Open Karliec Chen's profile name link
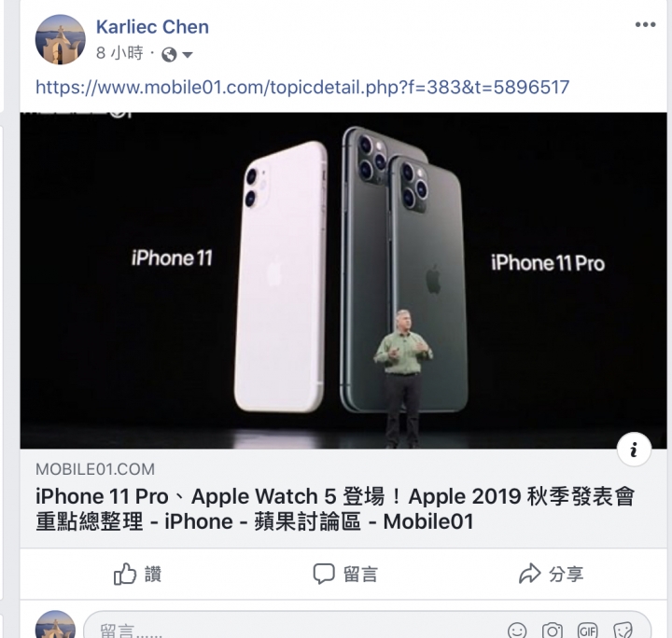Viewport: 672px width, 638px height. pos(152,27)
